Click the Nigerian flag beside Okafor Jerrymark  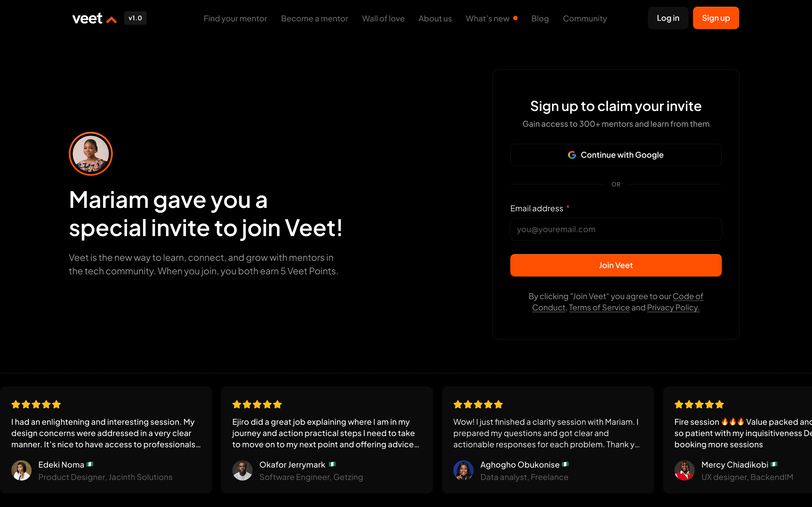tap(332, 464)
